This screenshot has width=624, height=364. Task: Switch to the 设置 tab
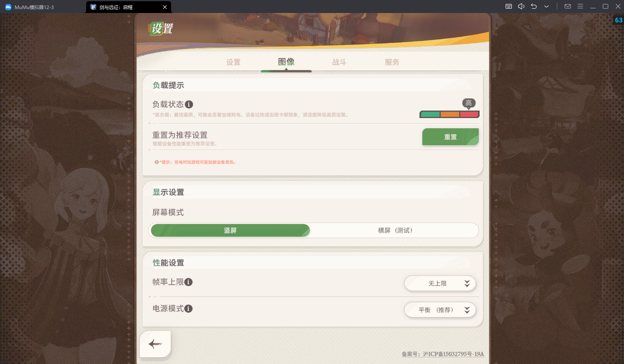[233, 62]
